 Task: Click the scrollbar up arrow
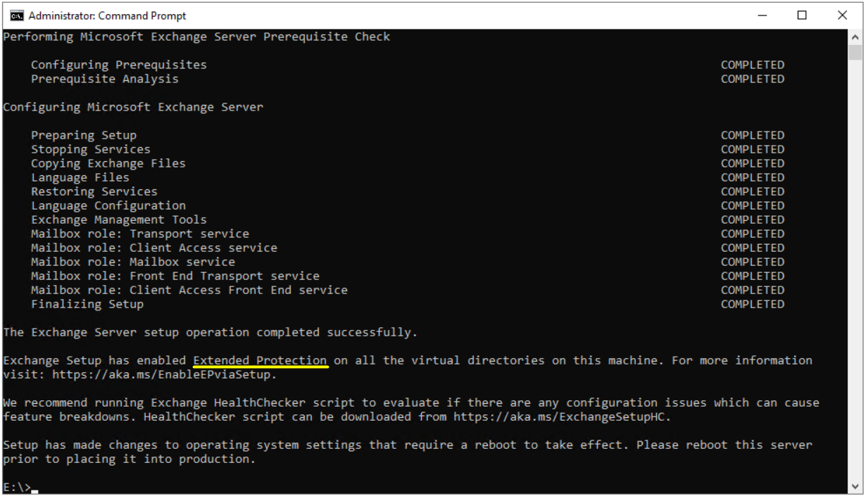click(x=855, y=37)
